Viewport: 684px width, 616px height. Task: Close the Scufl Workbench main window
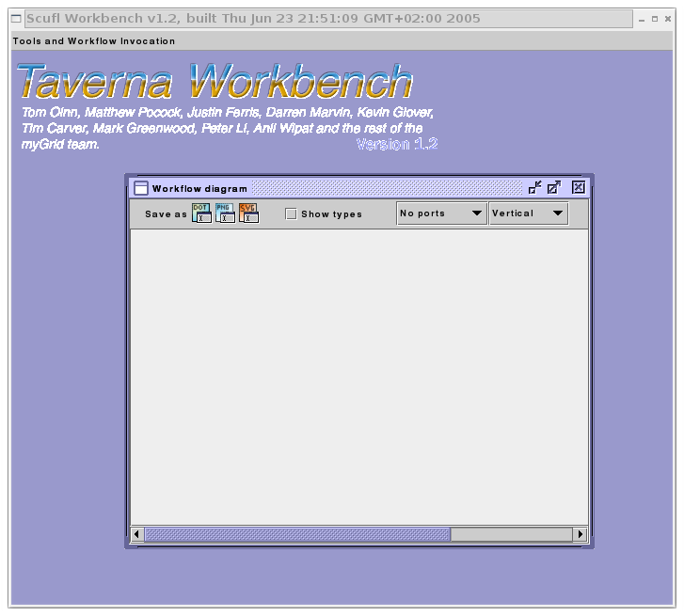point(668,19)
